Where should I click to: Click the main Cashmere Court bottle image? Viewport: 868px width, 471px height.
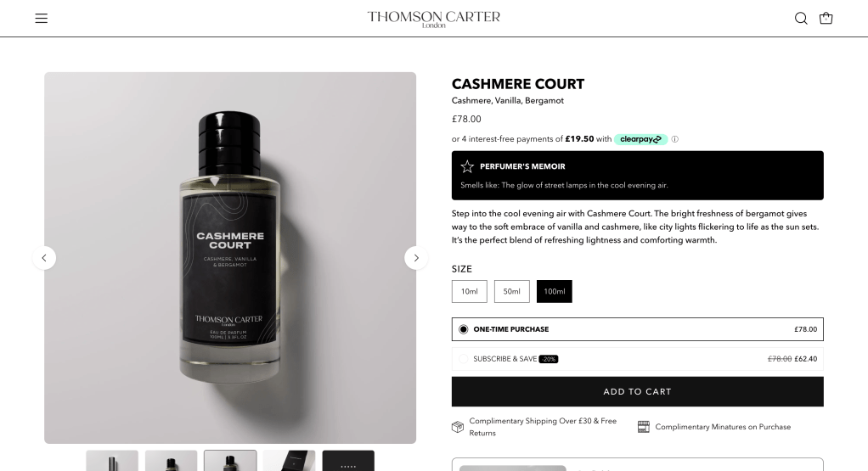click(230, 258)
